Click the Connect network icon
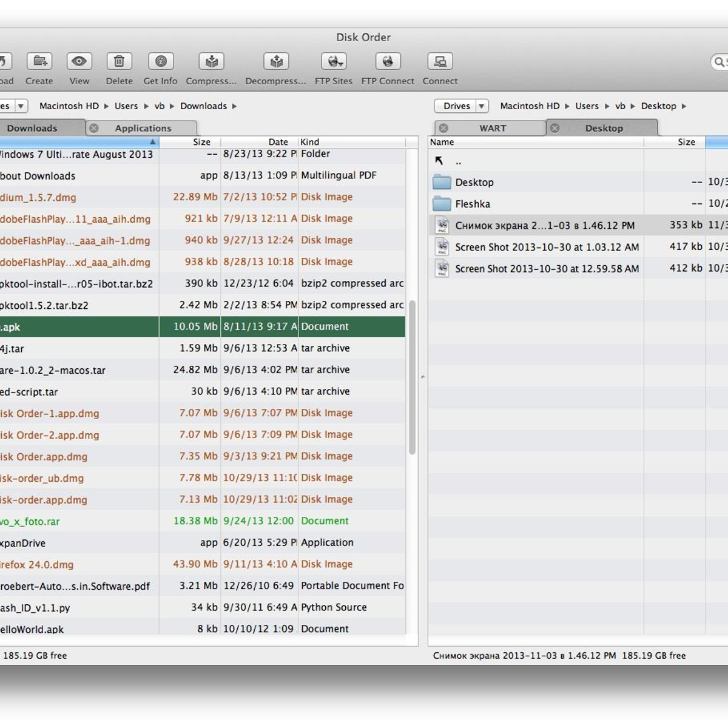This screenshot has width=728, height=728. [440, 61]
